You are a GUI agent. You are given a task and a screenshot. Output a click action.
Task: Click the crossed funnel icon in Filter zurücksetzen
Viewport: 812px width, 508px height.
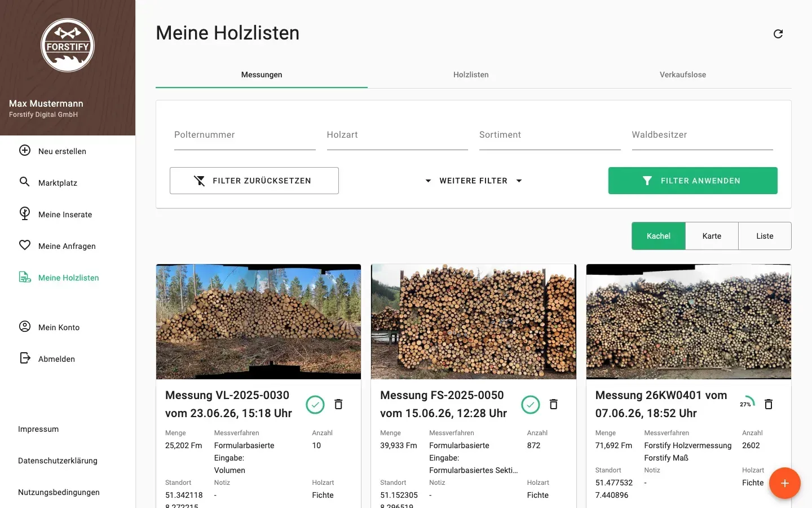click(x=200, y=181)
